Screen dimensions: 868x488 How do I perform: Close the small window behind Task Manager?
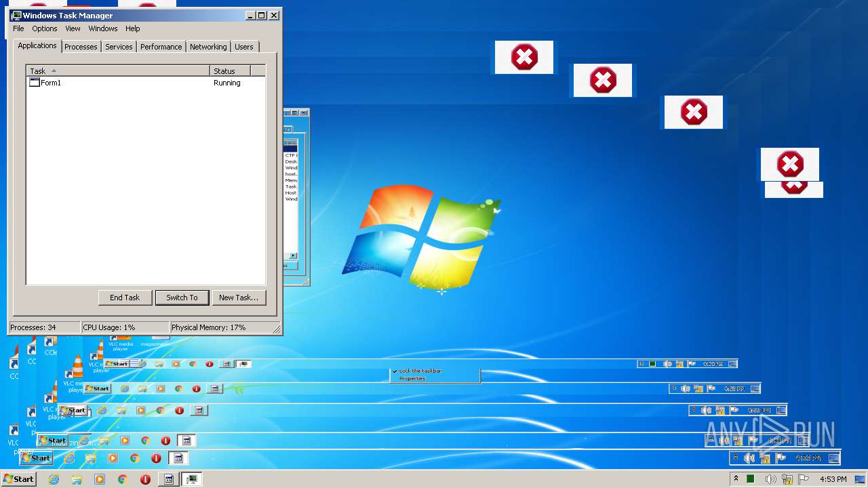coord(304,113)
